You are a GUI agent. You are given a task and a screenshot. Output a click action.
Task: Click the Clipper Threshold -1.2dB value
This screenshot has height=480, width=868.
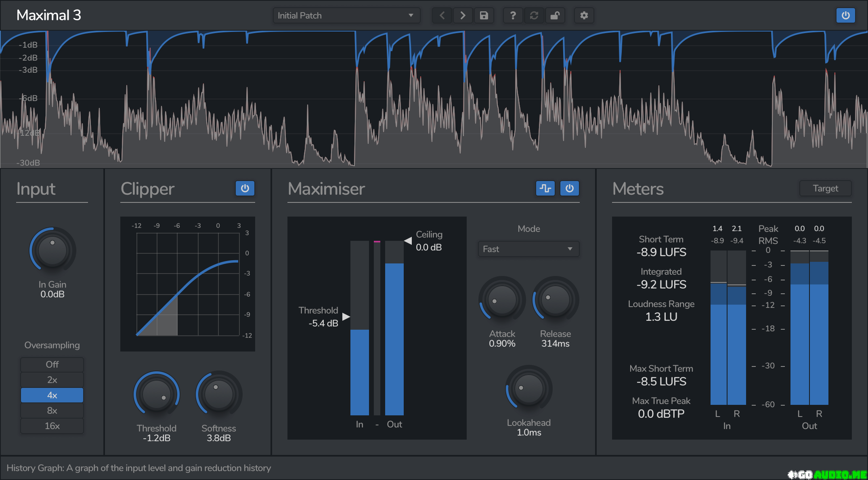coord(157,438)
